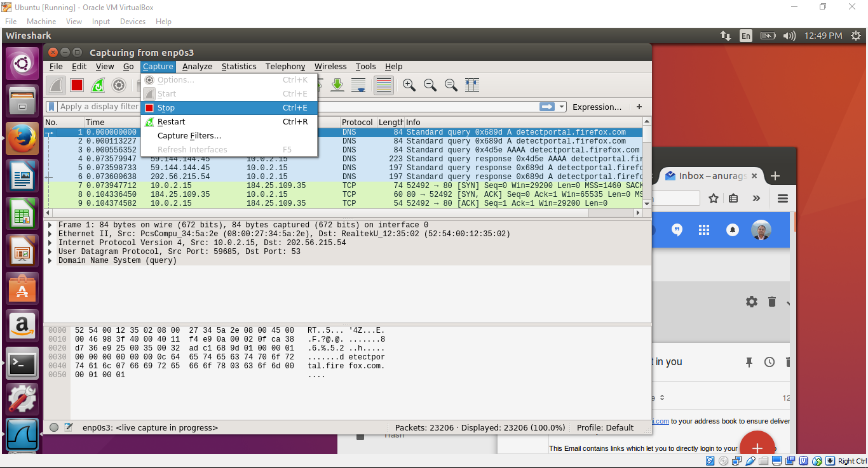Select Capture Filters... menu entry
Viewport: 868px width, 468px height.
[229, 136]
